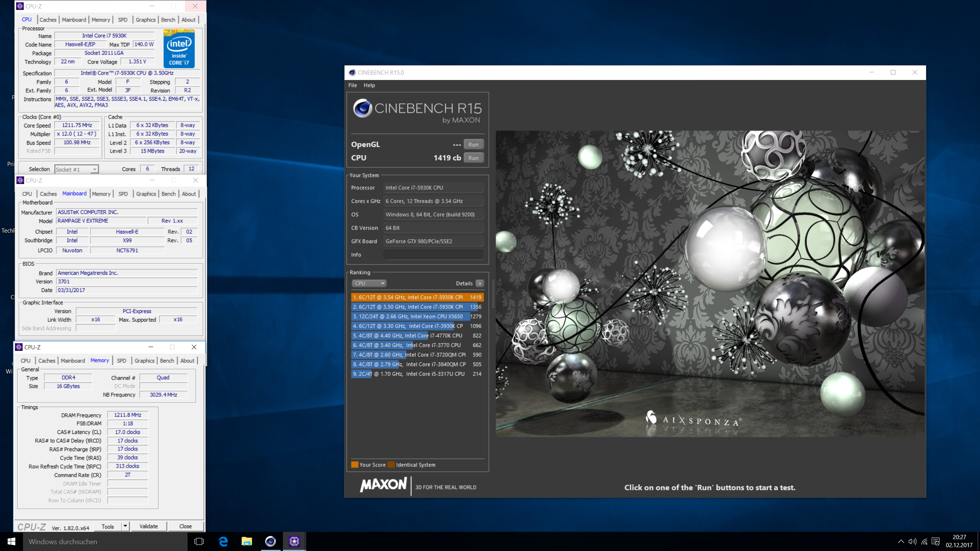Screen dimensions: 980x551
Task: Click the CPU-Z Tools button
Action: [x=108, y=527]
